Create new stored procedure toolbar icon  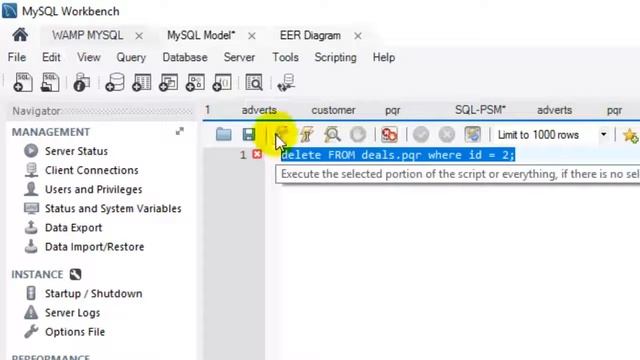tap(195, 82)
